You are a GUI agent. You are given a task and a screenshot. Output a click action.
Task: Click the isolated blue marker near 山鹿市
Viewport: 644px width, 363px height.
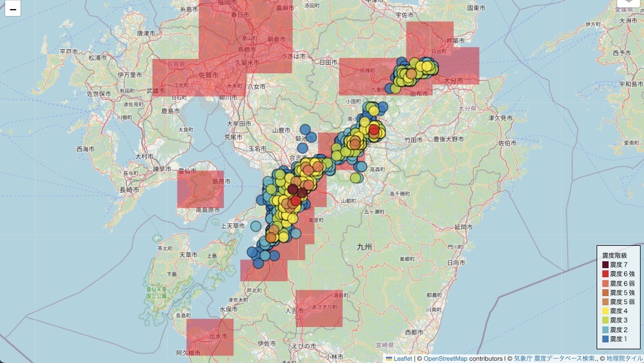click(305, 131)
